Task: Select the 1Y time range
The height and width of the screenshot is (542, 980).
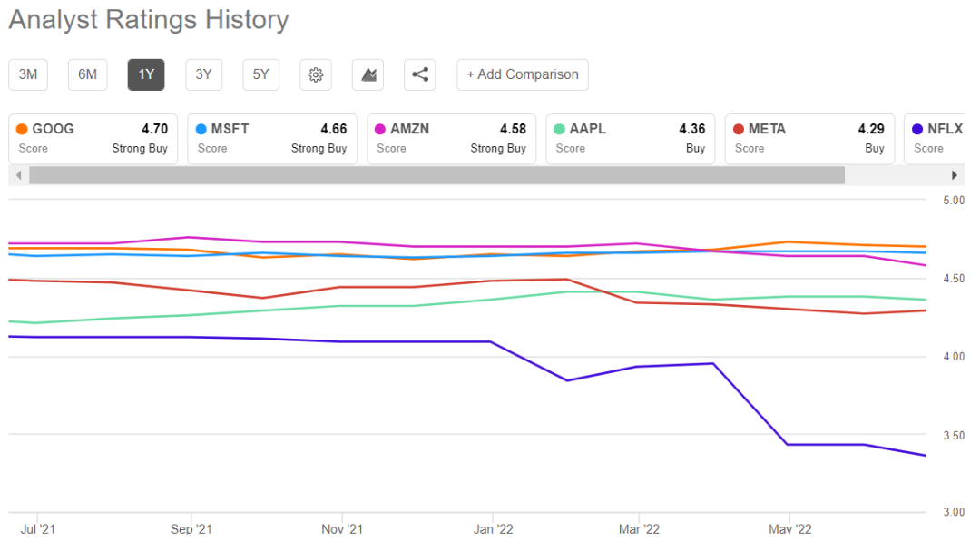Action: tap(146, 74)
